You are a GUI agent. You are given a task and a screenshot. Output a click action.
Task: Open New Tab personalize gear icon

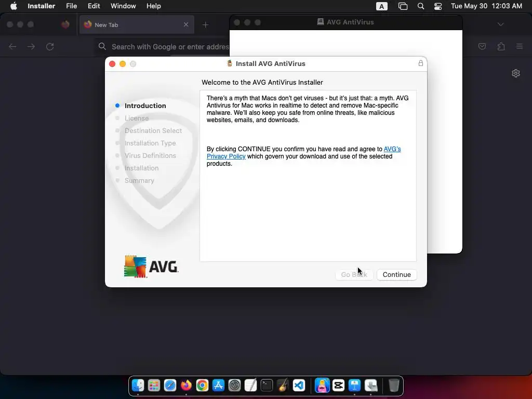(x=516, y=73)
